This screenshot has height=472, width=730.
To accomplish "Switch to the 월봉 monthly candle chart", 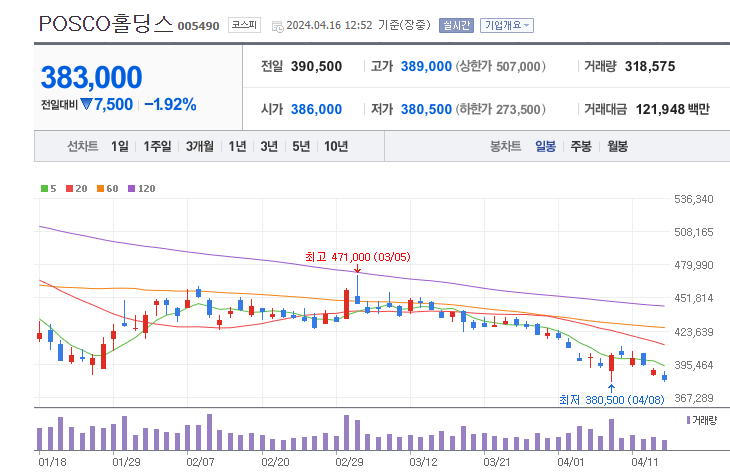I will 617,147.
